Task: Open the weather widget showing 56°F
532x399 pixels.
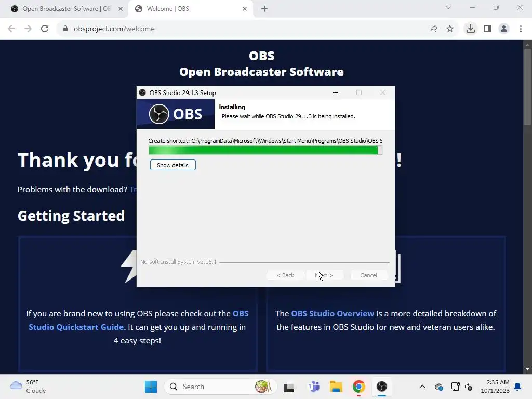Action: 28,387
